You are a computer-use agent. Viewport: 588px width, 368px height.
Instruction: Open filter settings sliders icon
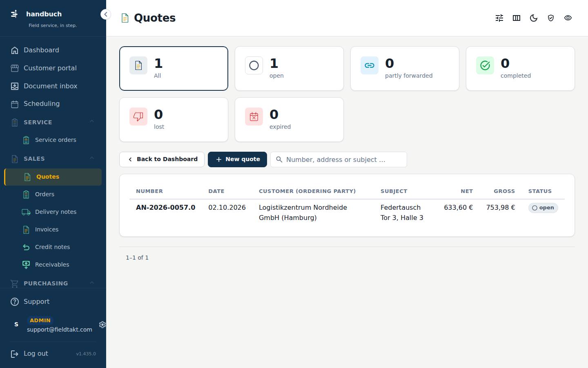499,18
